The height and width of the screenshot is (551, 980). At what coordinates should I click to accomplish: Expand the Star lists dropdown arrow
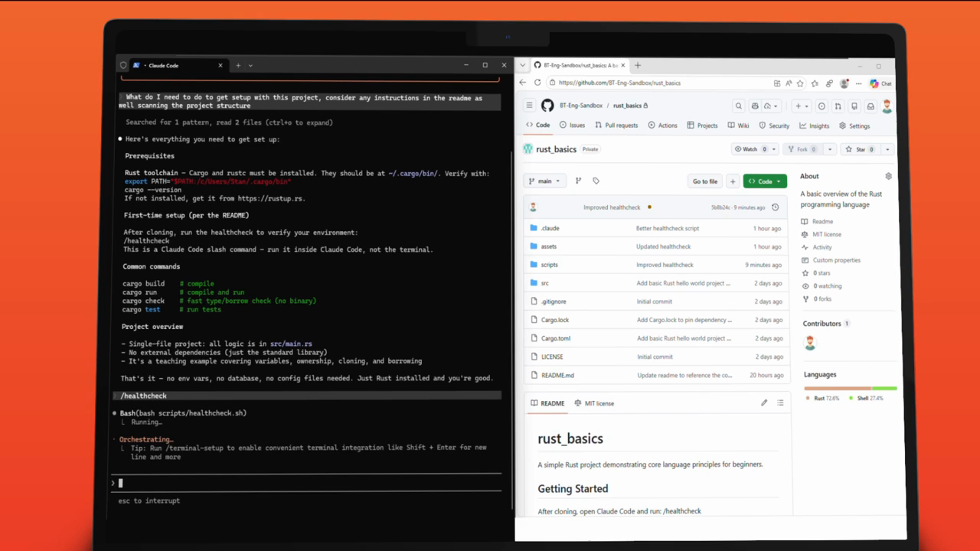pos(887,149)
